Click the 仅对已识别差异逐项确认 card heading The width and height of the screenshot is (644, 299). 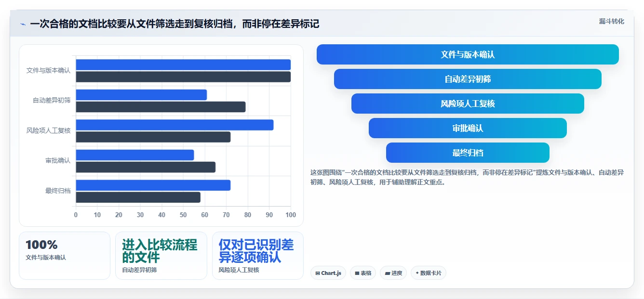tap(256, 251)
